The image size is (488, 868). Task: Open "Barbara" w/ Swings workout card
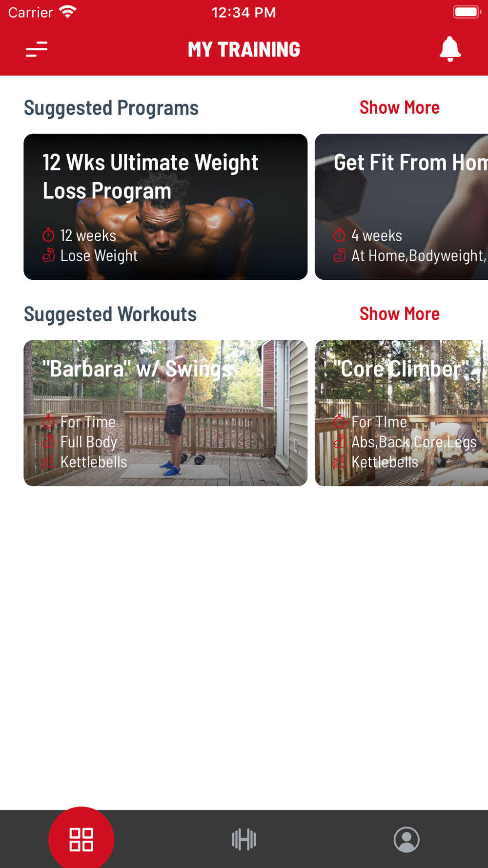[165, 413]
